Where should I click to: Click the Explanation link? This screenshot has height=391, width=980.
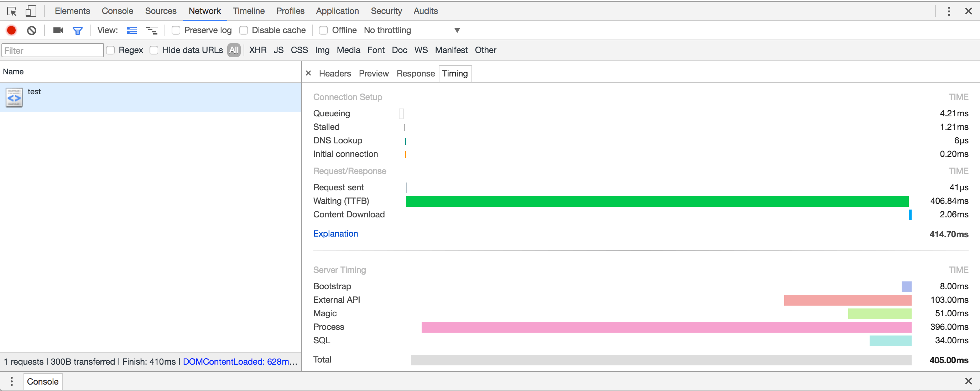point(335,234)
